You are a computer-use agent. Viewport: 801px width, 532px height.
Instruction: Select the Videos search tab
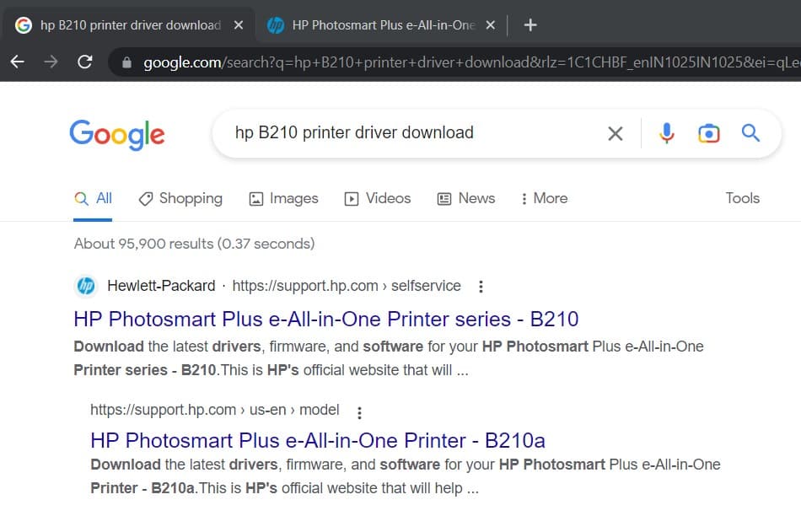378,198
